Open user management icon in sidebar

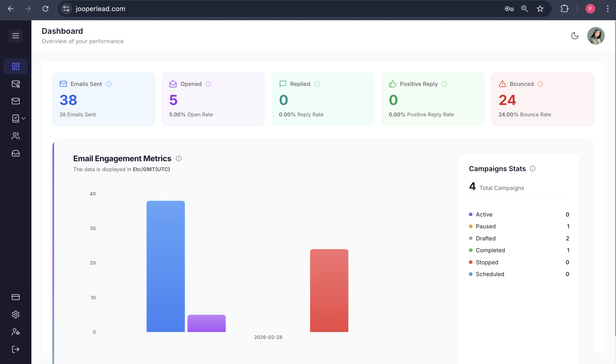[15, 332]
